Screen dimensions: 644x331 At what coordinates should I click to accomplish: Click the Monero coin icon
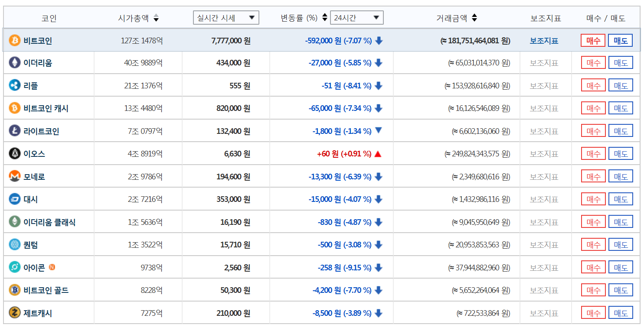point(14,176)
